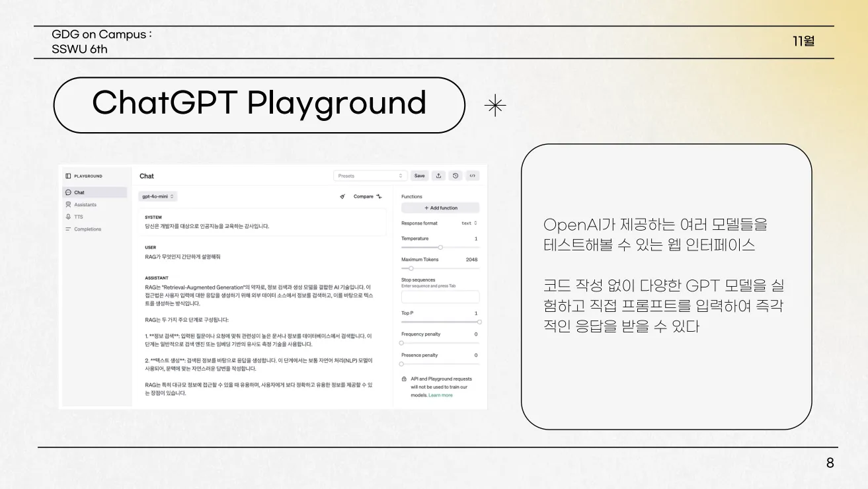Adjust the Maximum Tokens slider handle

pyautogui.click(x=411, y=268)
